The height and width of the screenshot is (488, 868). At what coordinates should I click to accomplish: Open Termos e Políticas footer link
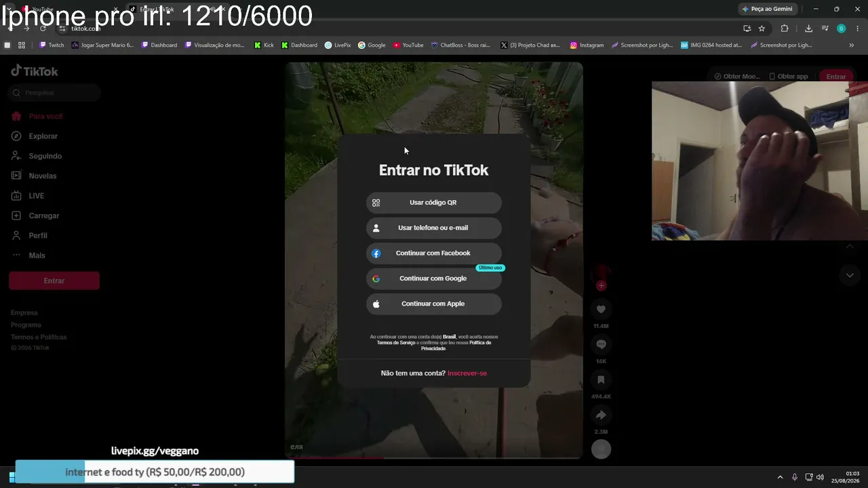pyautogui.click(x=39, y=338)
